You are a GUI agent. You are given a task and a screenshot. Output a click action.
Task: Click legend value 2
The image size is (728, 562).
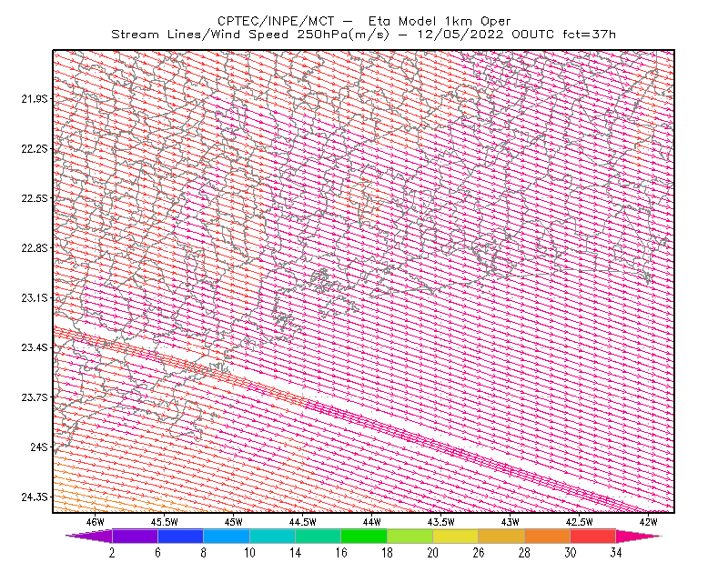(112, 553)
